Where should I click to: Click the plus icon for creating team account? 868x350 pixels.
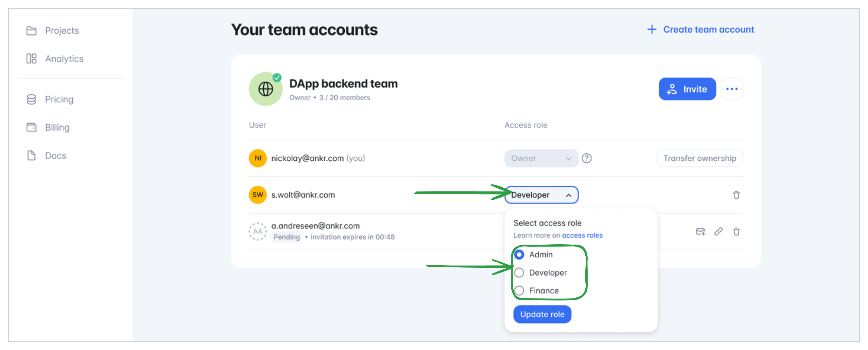(652, 29)
